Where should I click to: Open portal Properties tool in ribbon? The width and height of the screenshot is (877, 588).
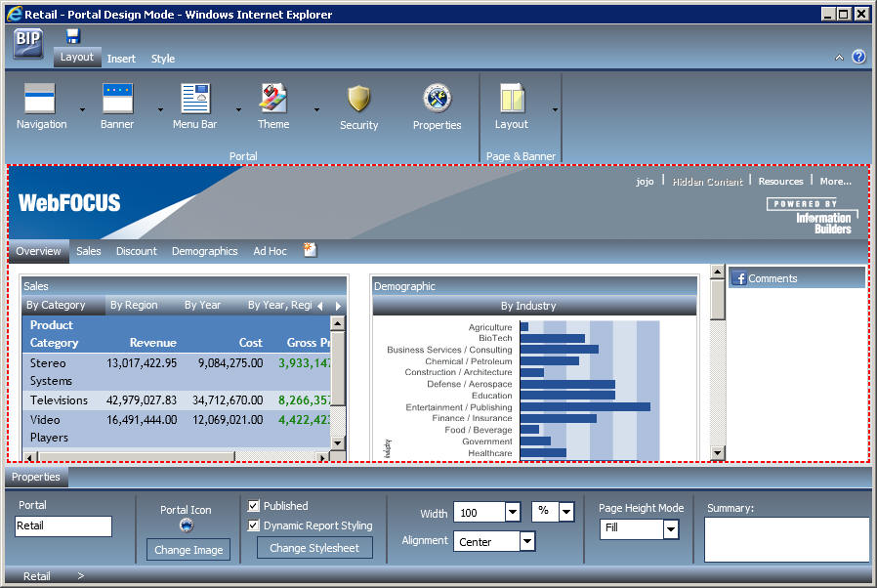(x=437, y=107)
